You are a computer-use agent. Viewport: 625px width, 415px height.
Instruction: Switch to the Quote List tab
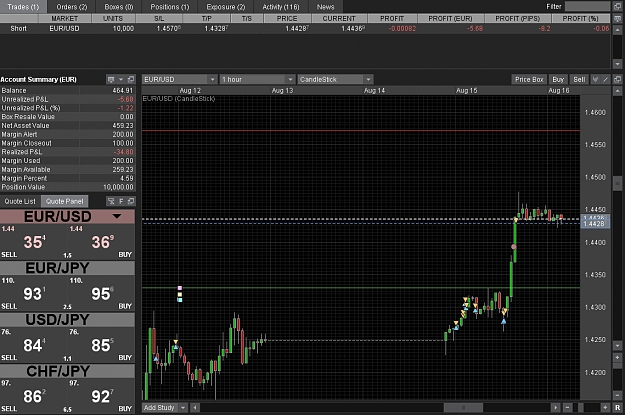tap(20, 201)
